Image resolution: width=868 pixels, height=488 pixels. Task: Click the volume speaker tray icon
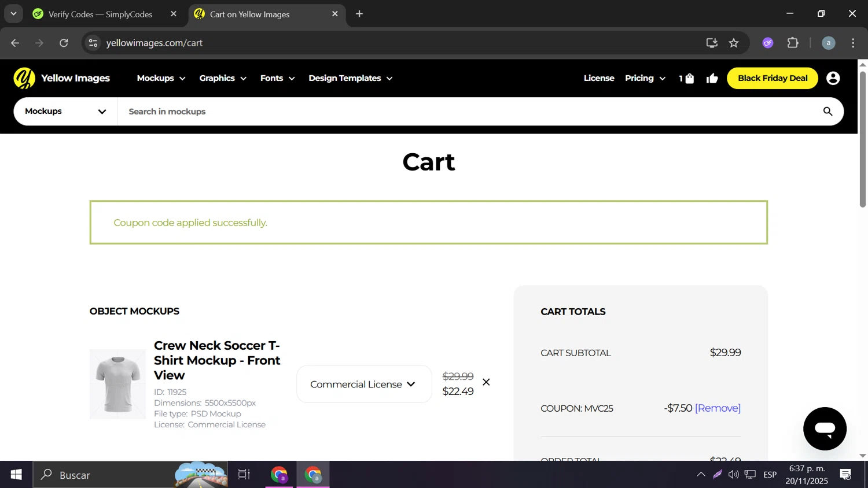click(734, 475)
